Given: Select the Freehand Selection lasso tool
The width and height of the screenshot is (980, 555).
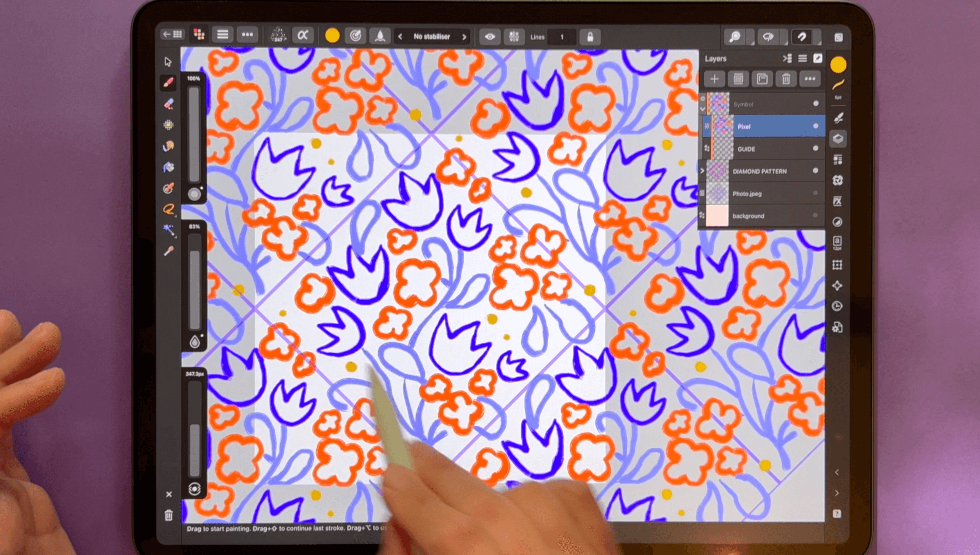Looking at the screenshot, I should [169, 209].
